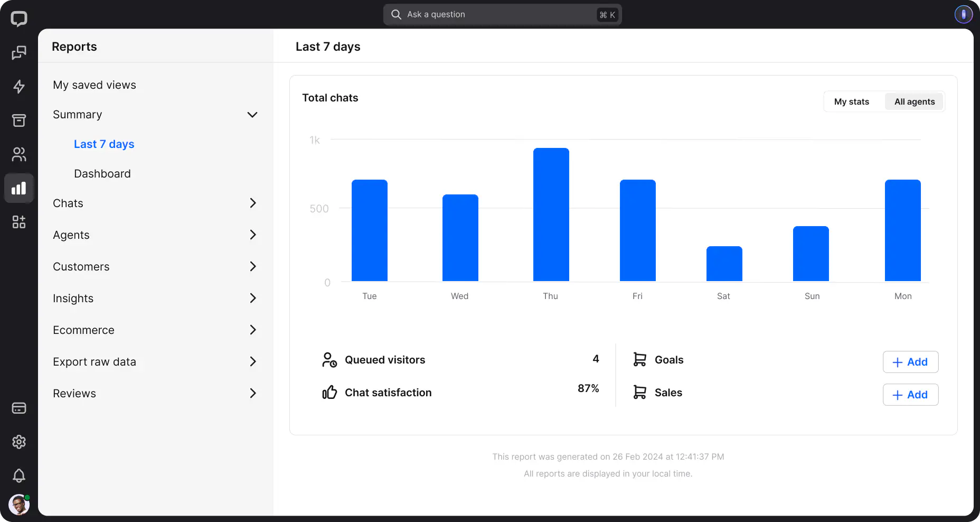
Task: Add a new Goal
Action: (x=910, y=362)
